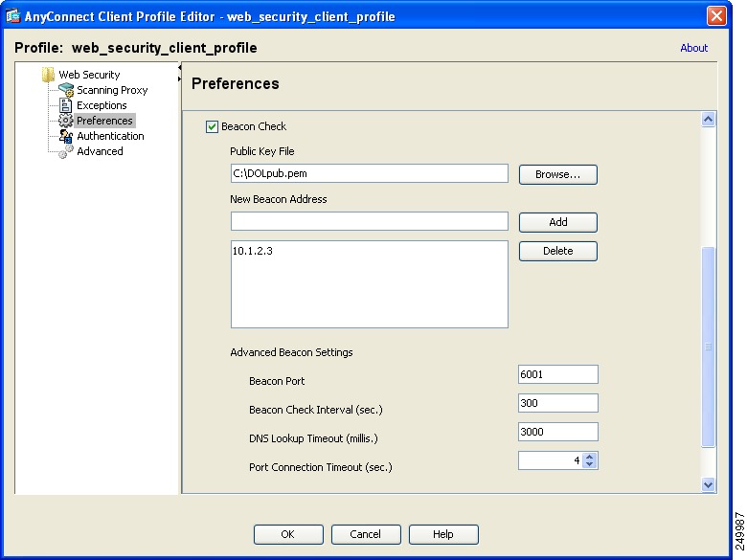Click the AnyConnect title bar app icon
The height and width of the screenshot is (560, 747).
click(13, 16)
